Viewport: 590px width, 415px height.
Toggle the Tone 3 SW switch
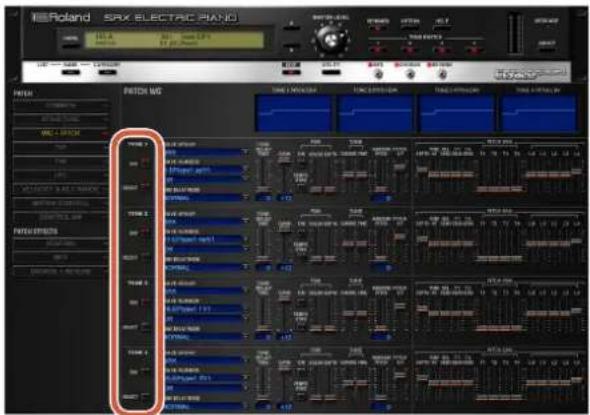click(145, 302)
